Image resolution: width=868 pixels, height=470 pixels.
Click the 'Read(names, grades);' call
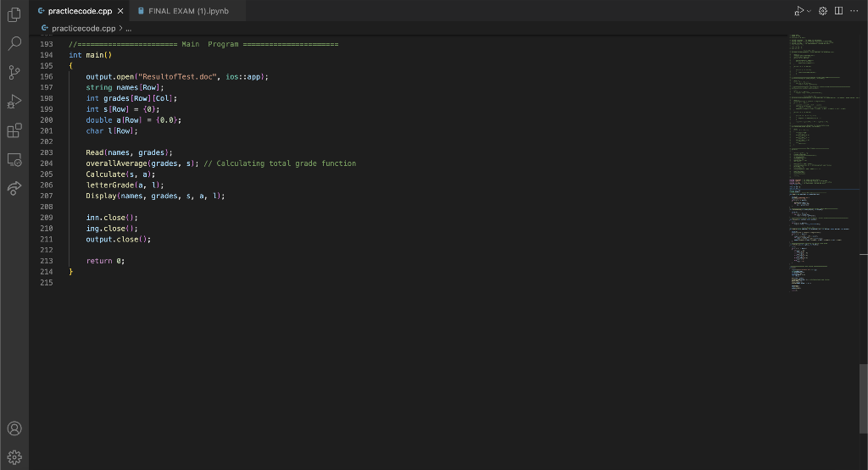coord(129,152)
